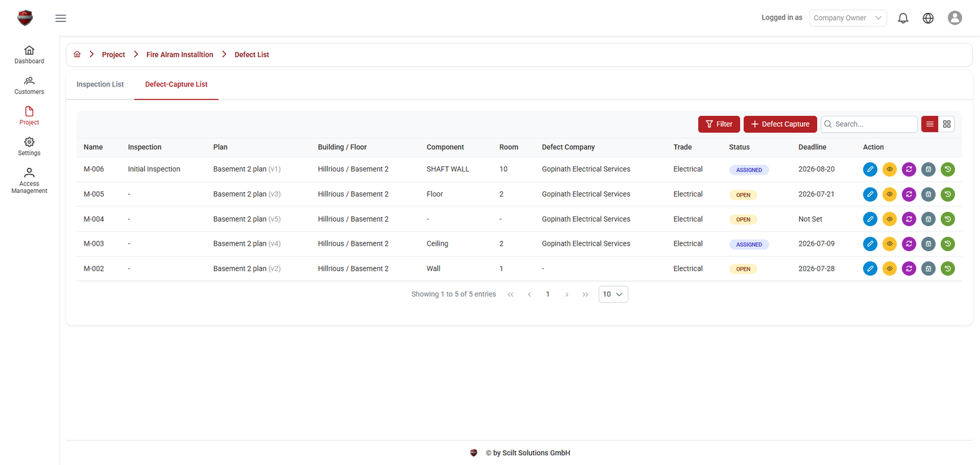The width and height of the screenshot is (980, 465).
Task: Open the language globe icon
Action: 928,18
